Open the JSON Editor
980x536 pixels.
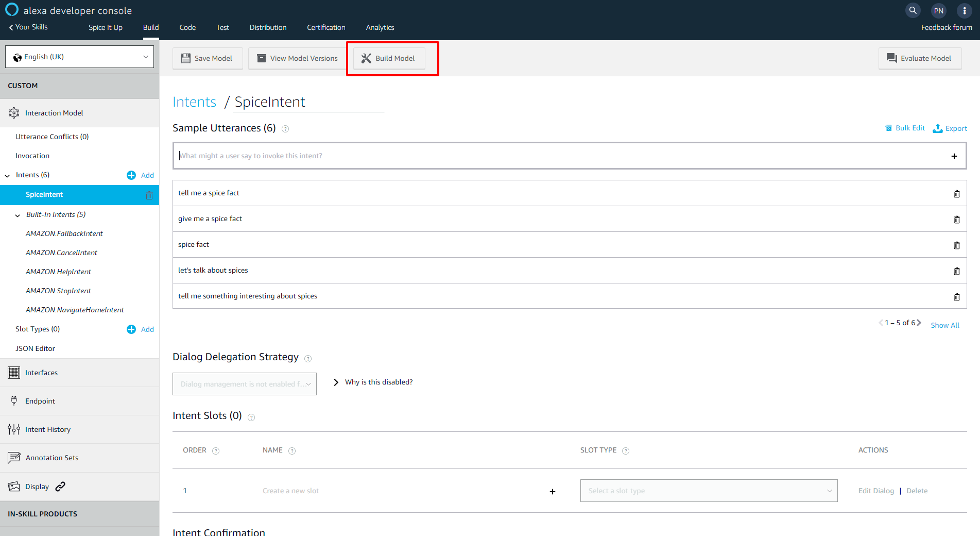click(x=35, y=348)
